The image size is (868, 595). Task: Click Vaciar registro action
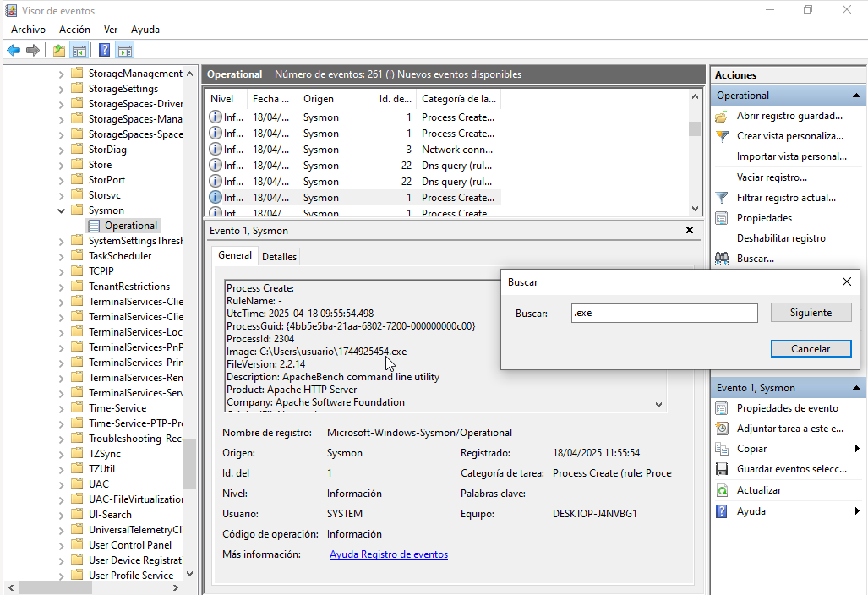pyautogui.click(x=771, y=177)
